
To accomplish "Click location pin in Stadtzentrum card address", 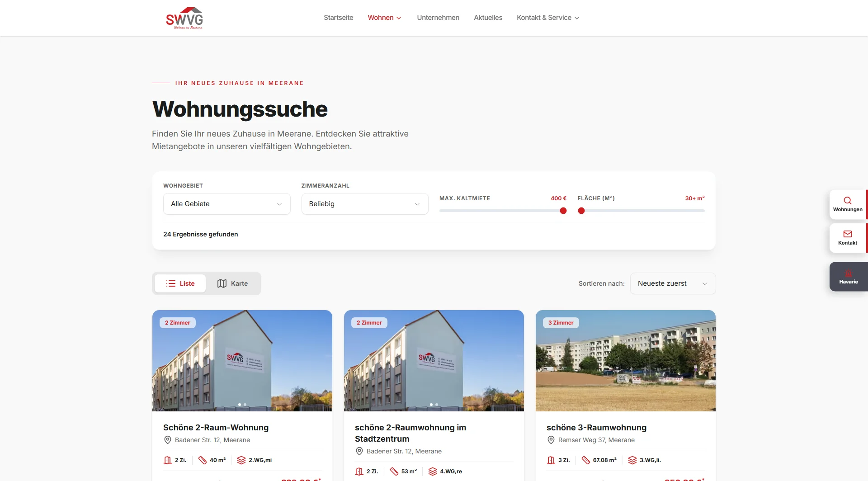I will tap(359, 451).
